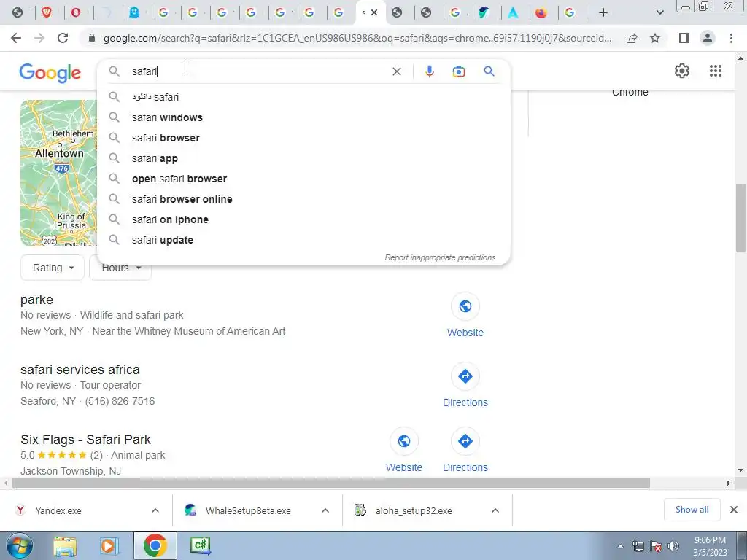Viewport: 747px width, 560px height.
Task: Show hidden system tray icons
Action: (x=620, y=546)
